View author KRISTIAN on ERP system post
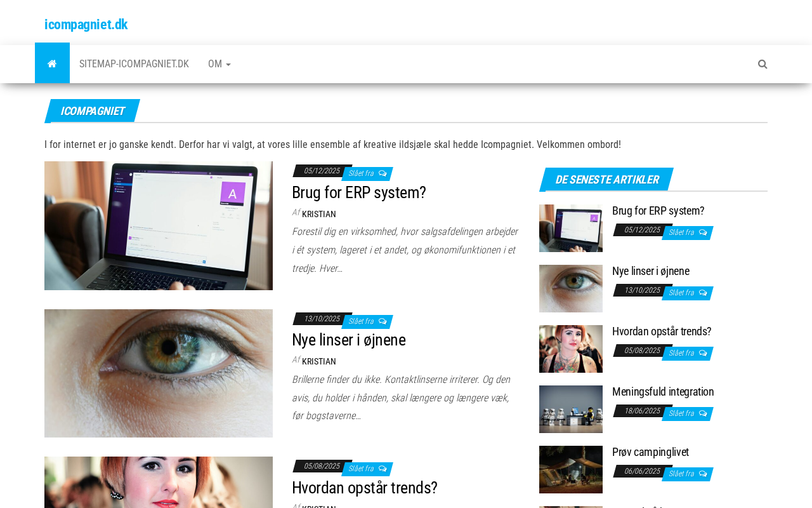812x508 pixels. tap(319, 214)
